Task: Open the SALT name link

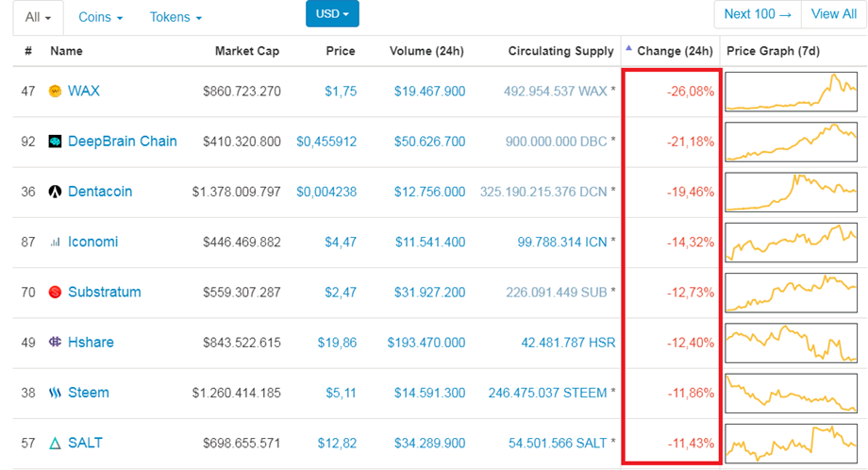Action: [85, 443]
